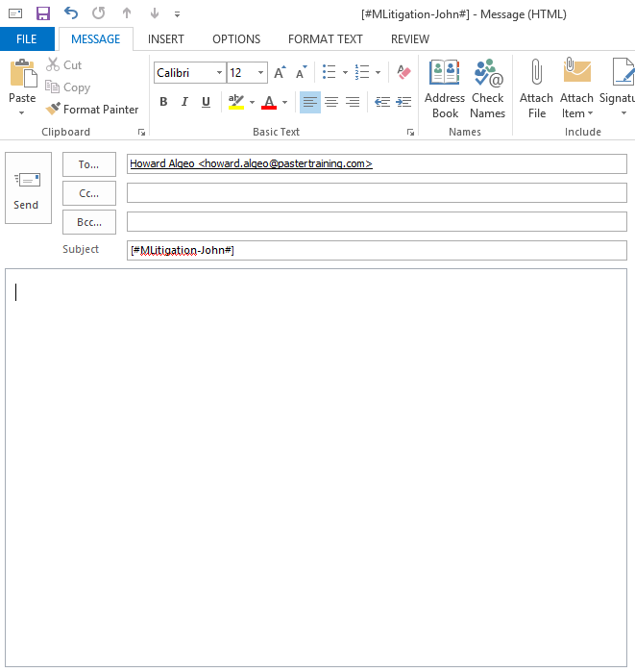This screenshot has width=635, height=672.
Task: Expand the Paste options arrow
Action: [22, 112]
